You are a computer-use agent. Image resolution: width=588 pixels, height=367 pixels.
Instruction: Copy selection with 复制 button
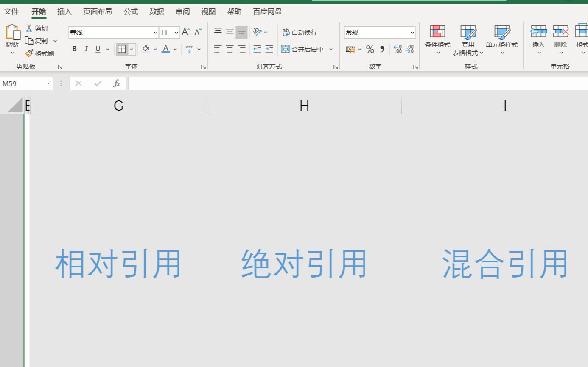pyautogui.click(x=36, y=41)
